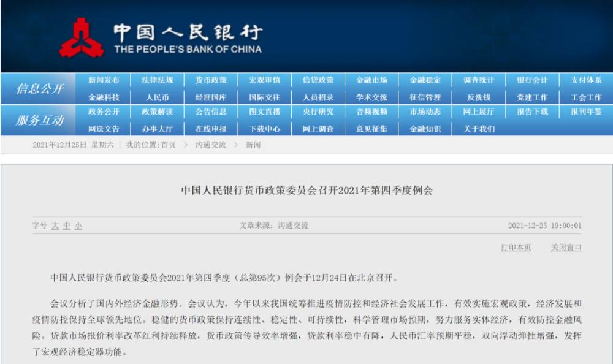Click the People's Bank of China logo

point(81,38)
